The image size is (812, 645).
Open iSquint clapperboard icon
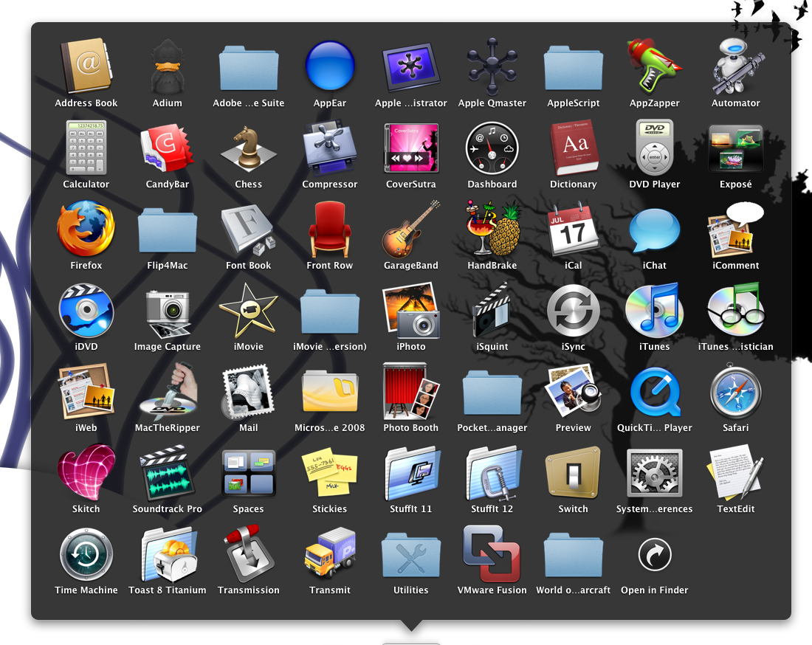pyautogui.click(x=492, y=310)
